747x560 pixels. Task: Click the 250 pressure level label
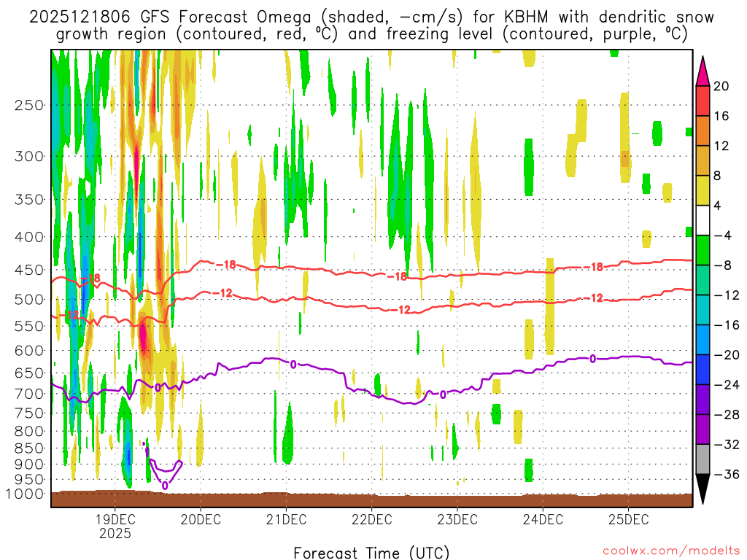click(x=29, y=105)
